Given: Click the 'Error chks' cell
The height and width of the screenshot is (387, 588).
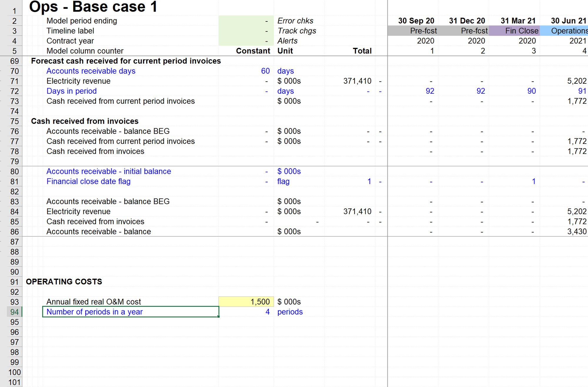Looking at the screenshot, I should point(295,21).
